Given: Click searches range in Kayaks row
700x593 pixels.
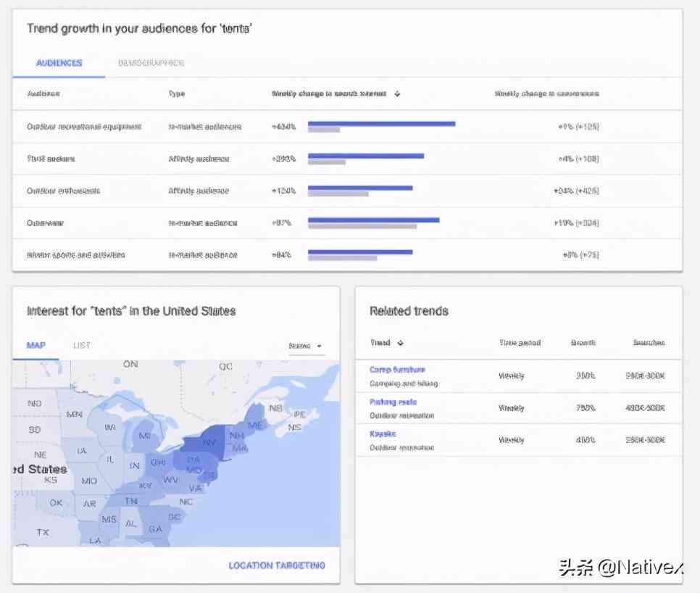Looking at the screenshot, I should [645, 440].
